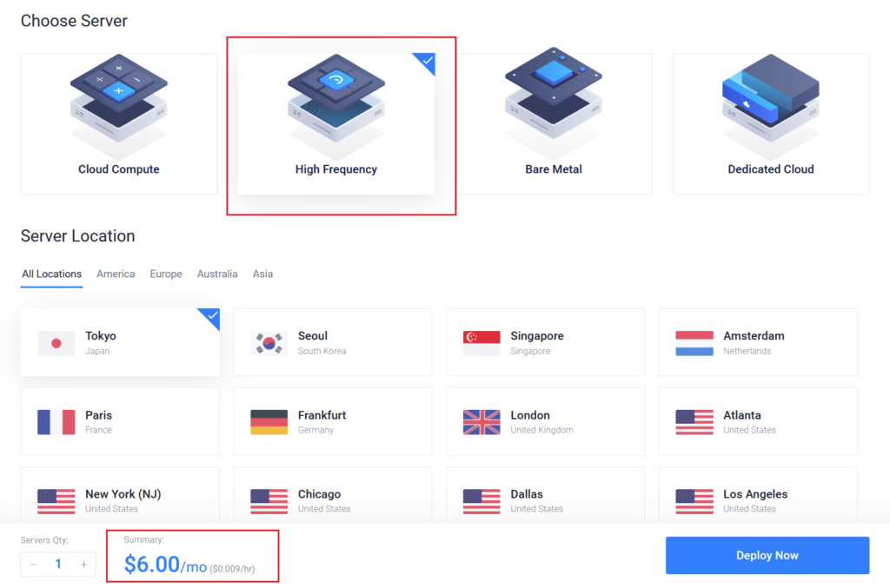Increase servers quantity with plus

pos(84,565)
